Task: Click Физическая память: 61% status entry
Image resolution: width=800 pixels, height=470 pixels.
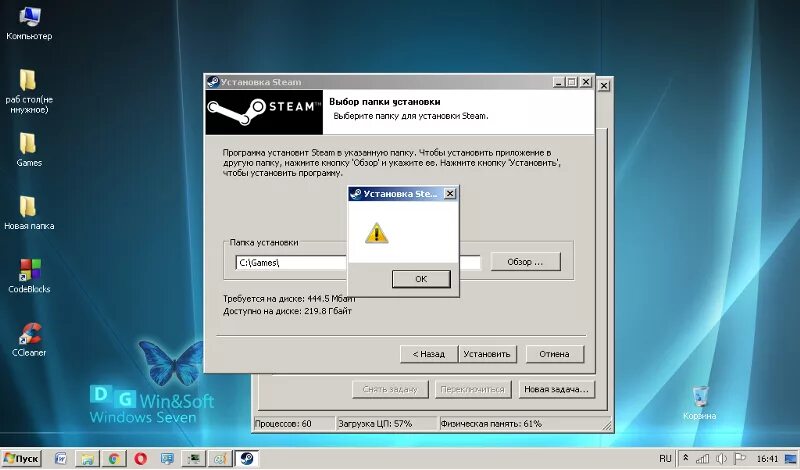Action: click(520, 424)
